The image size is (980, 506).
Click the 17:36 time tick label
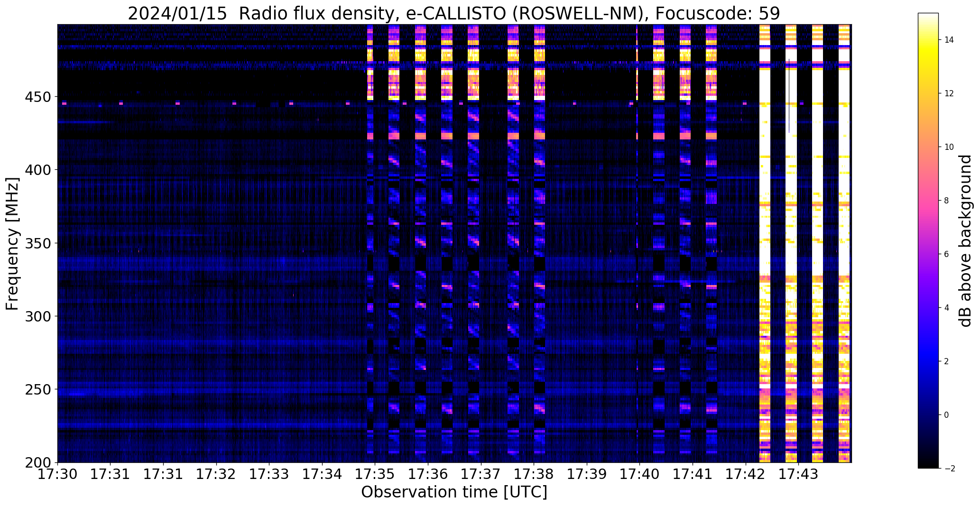428,474
